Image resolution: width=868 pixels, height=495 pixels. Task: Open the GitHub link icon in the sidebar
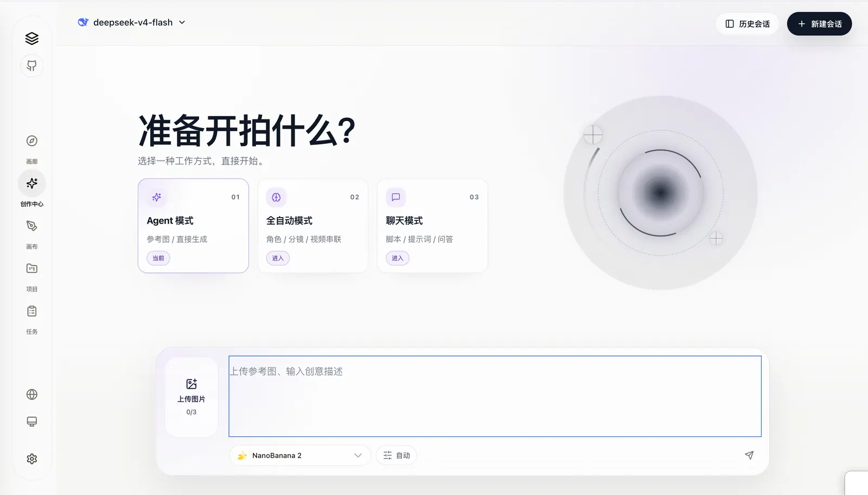click(x=32, y=66)
